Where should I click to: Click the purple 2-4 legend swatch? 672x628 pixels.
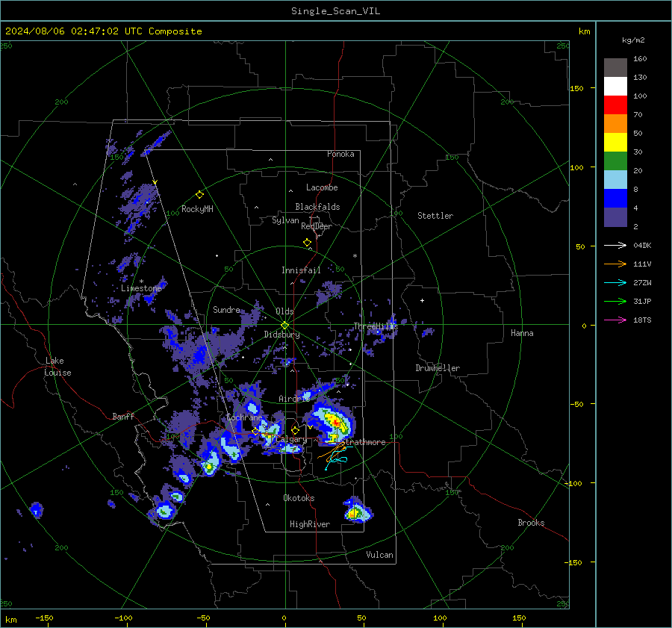pyautogui.click(x=615, y=217)
